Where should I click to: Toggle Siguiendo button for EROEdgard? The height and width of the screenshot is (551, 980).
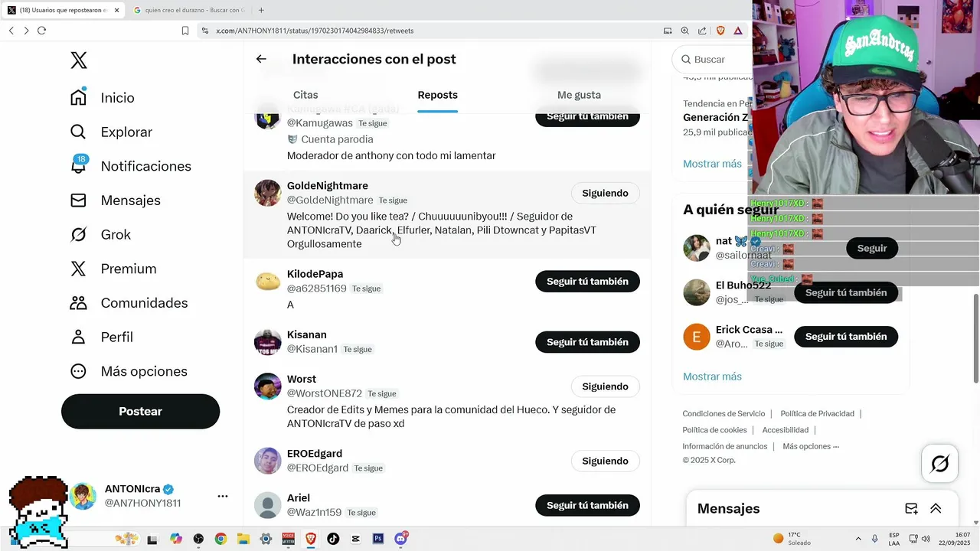point(605,461)
